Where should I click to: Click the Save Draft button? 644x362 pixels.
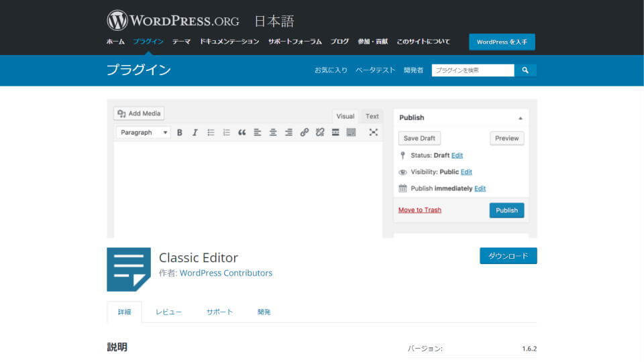click(419, 138)
